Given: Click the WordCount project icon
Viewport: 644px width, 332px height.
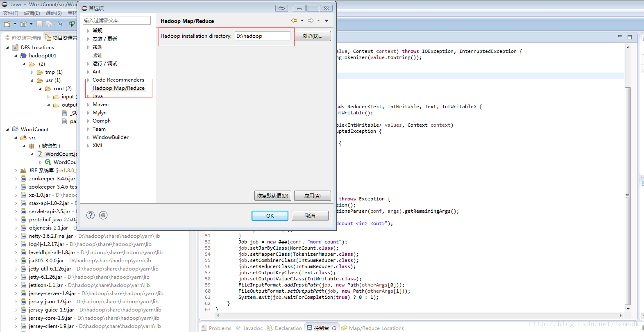Looking at the screenshot, I should (x=15, y=129).
